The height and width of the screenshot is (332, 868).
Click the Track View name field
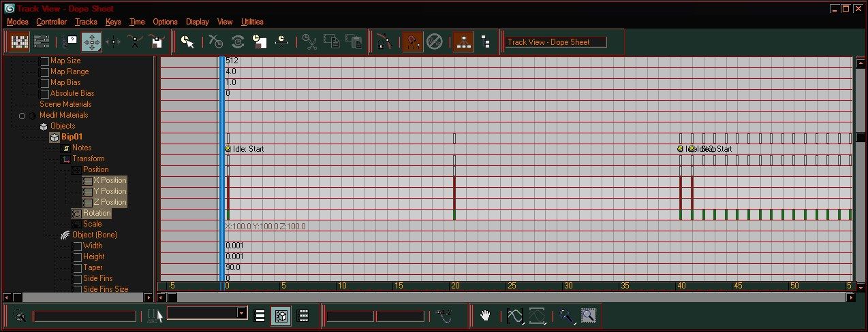coord(557,42)
